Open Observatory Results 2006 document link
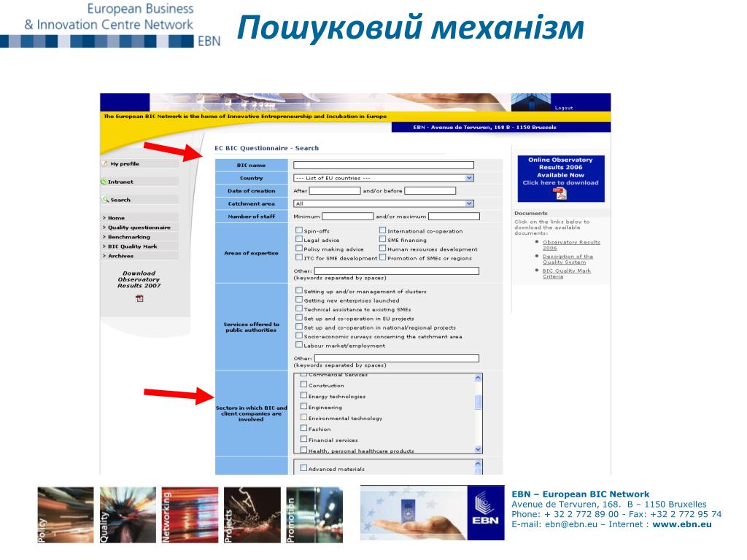Screen dimensions: 747x560 pyautogui.click(x=571, y=245)
